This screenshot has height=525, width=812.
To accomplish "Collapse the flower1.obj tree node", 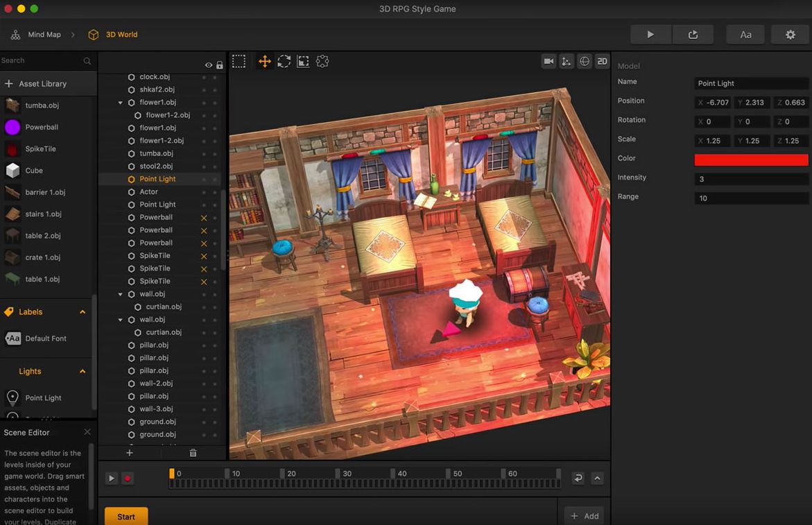I will point(120,103).
